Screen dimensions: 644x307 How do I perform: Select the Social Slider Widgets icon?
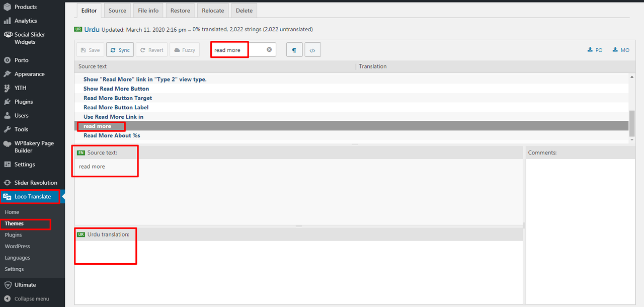8,35
